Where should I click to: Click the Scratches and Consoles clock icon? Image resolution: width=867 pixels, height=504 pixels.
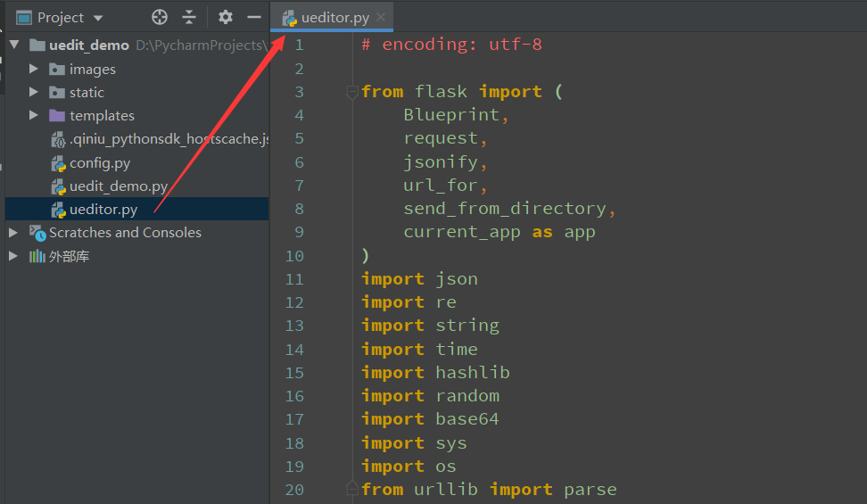coord(37,233)
